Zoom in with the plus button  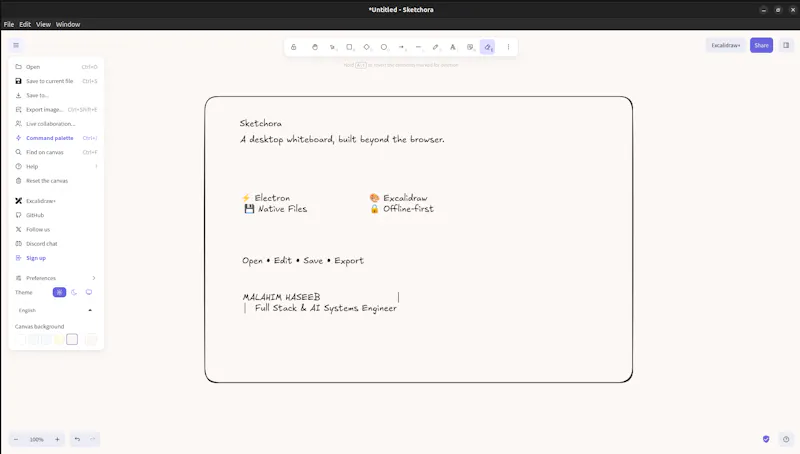click(x=57, y=439)
